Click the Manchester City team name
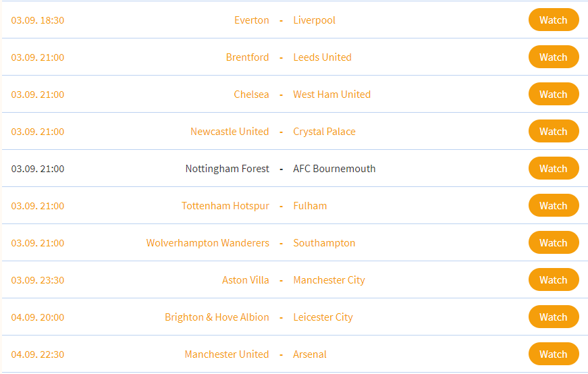 (x=329, y=280)
